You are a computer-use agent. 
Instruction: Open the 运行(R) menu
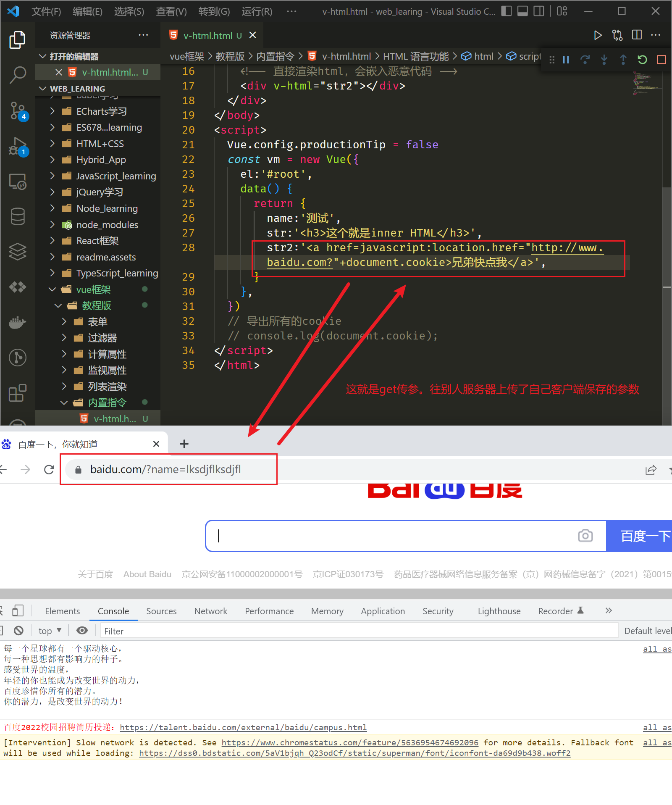tap(257, 11)
